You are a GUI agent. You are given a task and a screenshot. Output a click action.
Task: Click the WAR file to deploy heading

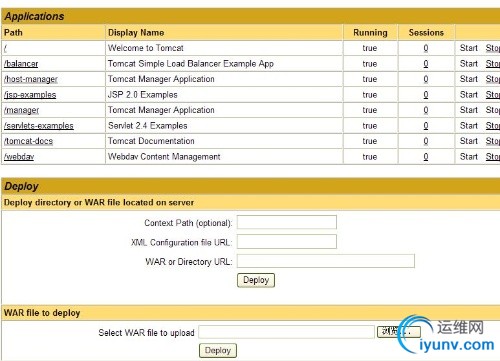coord(42,313)
